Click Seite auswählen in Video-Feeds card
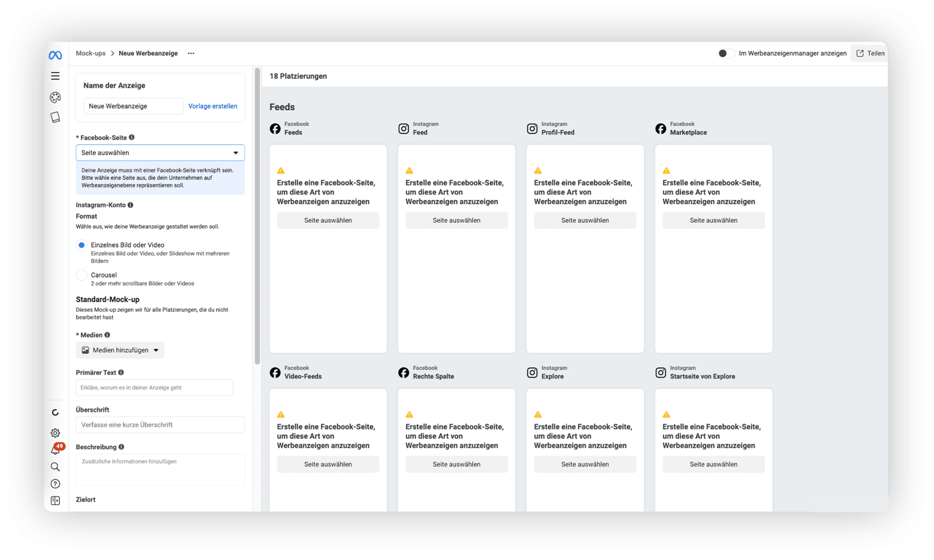This screenshot has width=934, height=560. [328, 464]
